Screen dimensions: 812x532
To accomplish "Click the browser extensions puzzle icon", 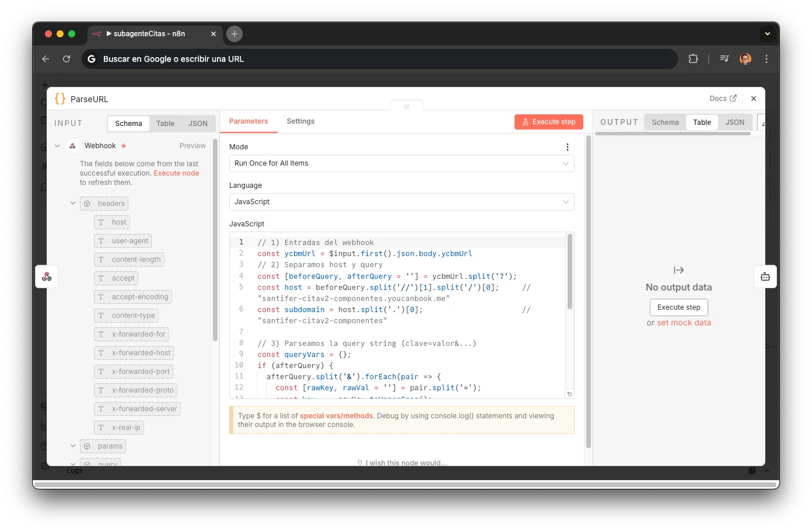I will tap(693, 59).
